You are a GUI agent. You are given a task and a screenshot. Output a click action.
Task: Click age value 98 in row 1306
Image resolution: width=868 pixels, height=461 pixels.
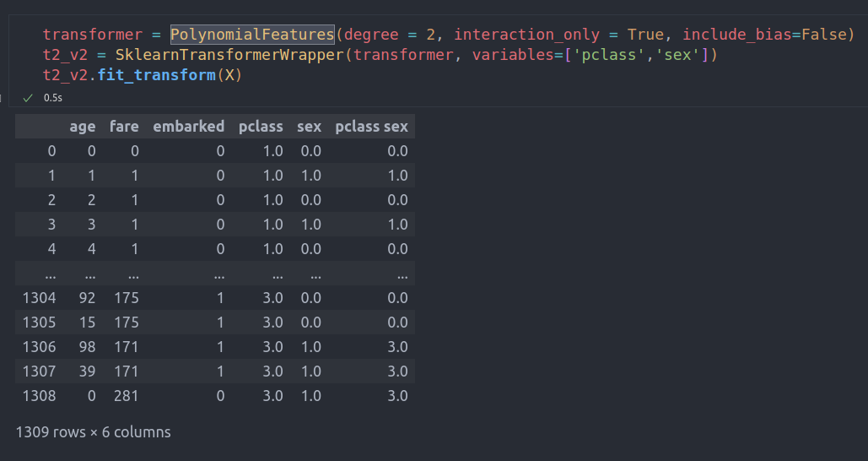point(87,347)
